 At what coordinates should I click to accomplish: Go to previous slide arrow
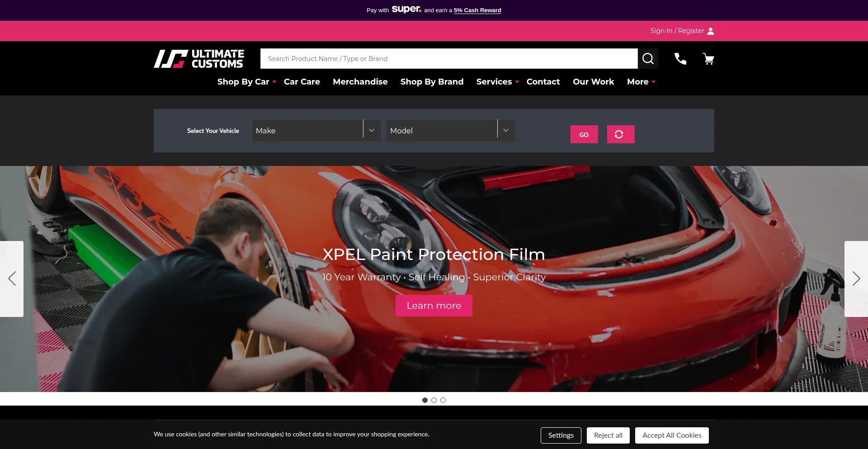[x=12, y=279]
